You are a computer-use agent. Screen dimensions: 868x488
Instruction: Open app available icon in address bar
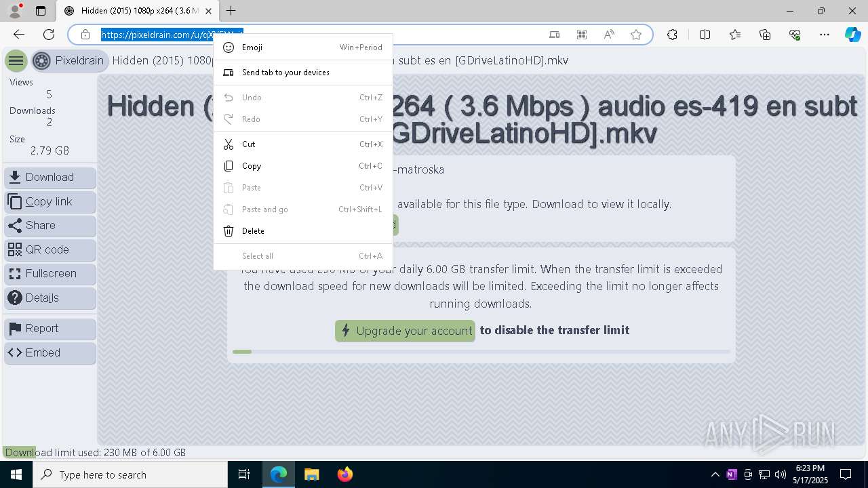pos(554,35)
